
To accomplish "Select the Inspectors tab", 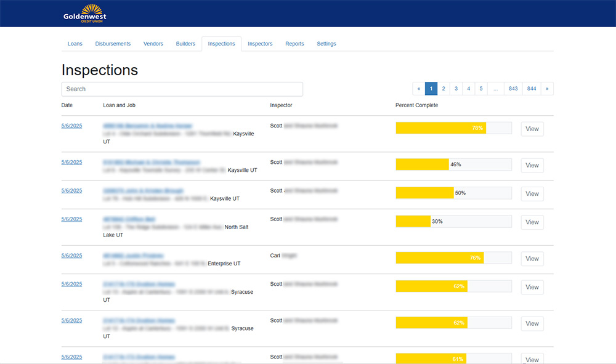I will point(260,44).
